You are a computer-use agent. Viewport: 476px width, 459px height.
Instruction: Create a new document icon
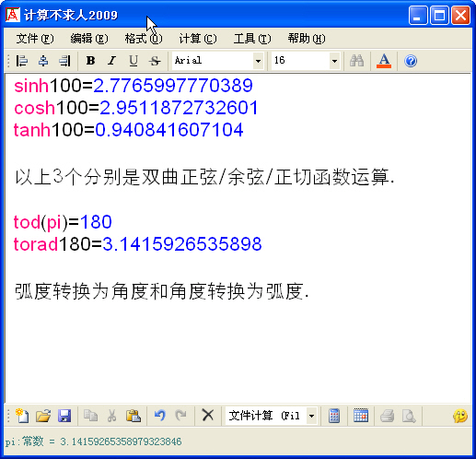pos(22,416)
